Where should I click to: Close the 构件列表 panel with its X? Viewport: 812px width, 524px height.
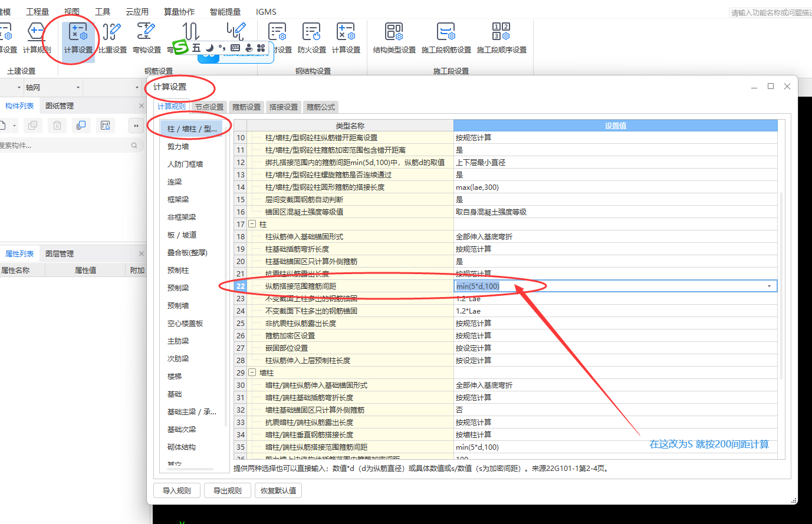(141, 106)
